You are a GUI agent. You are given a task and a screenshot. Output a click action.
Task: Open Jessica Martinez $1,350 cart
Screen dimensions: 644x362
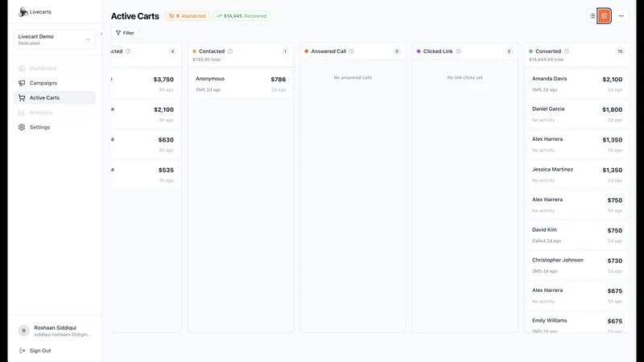coord(577,175)
